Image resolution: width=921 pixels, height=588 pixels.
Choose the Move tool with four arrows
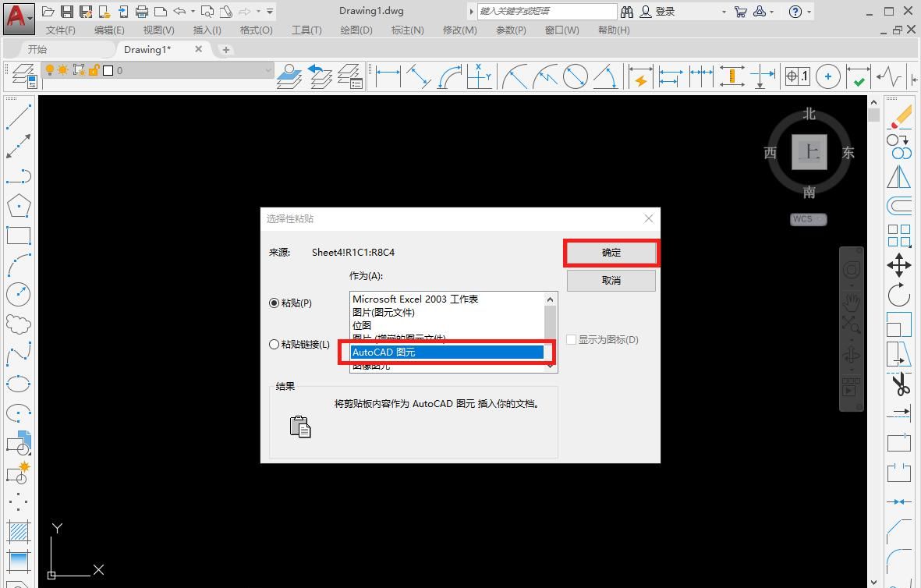click(898, 265)
